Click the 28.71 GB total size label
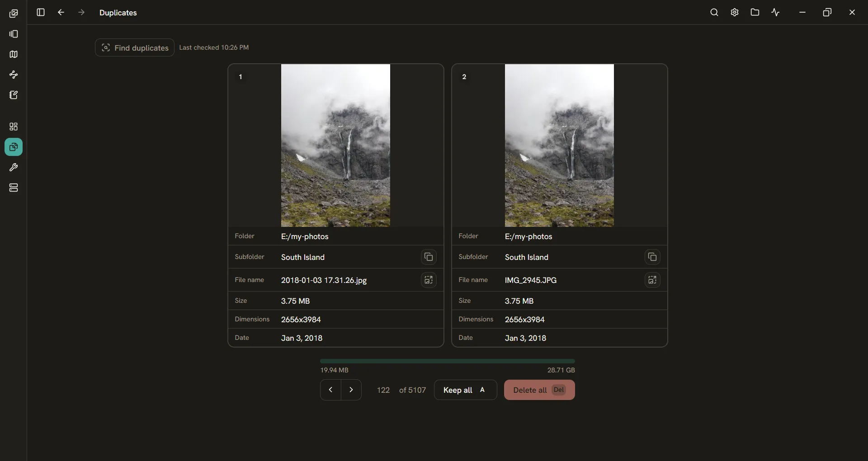 point(561,370)
